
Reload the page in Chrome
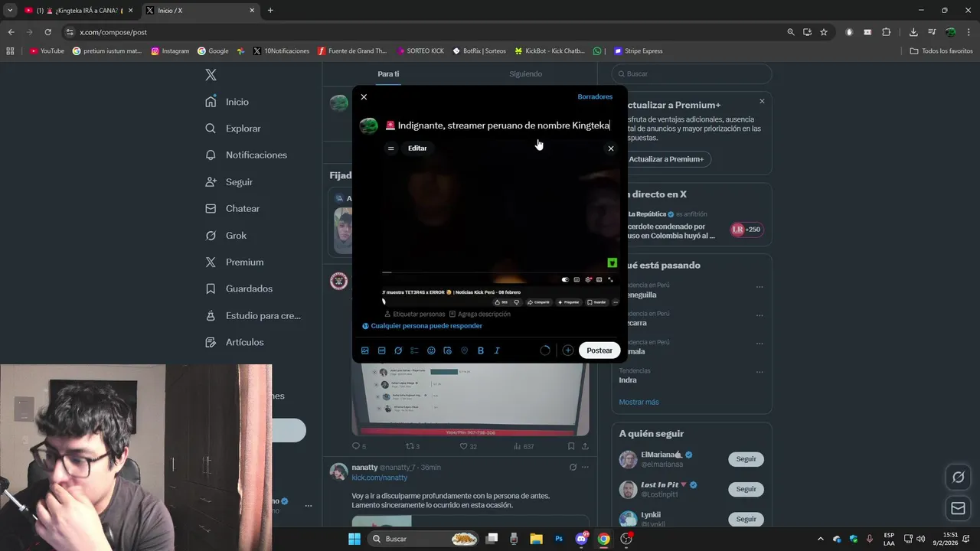(47, 32)
